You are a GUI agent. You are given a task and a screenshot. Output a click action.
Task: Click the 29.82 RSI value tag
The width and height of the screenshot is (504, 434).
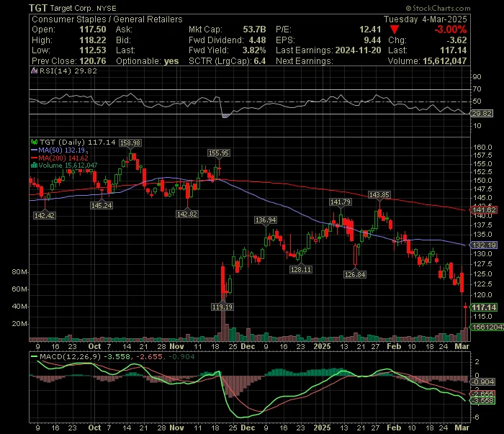(x=482, y=114)
